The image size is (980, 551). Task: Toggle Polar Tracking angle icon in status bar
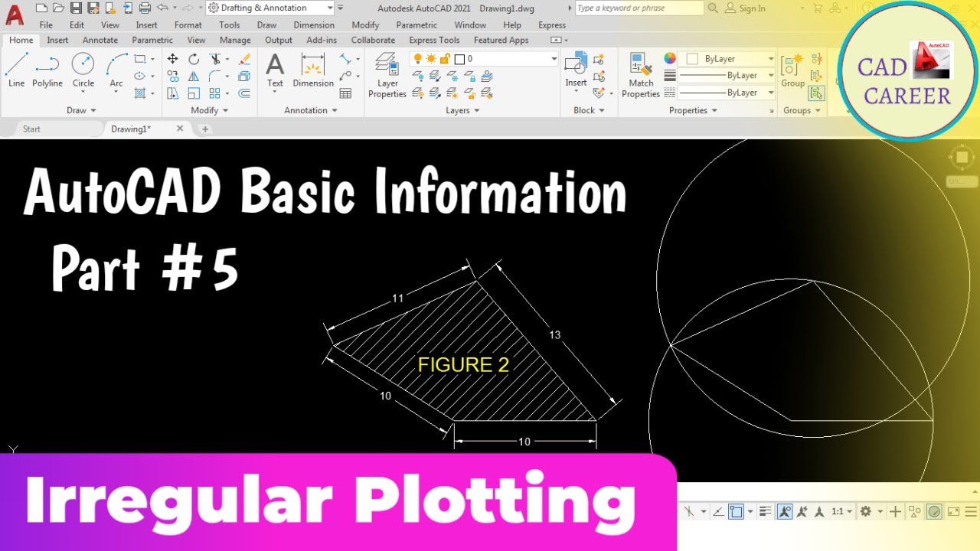coord(717,511)
